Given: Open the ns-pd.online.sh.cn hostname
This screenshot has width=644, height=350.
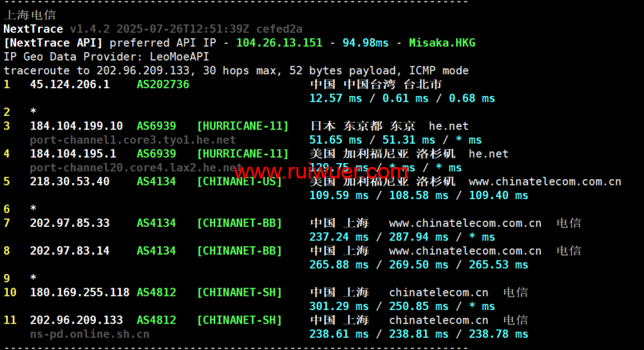Looking at the screenshot, I should pos(90,334).
